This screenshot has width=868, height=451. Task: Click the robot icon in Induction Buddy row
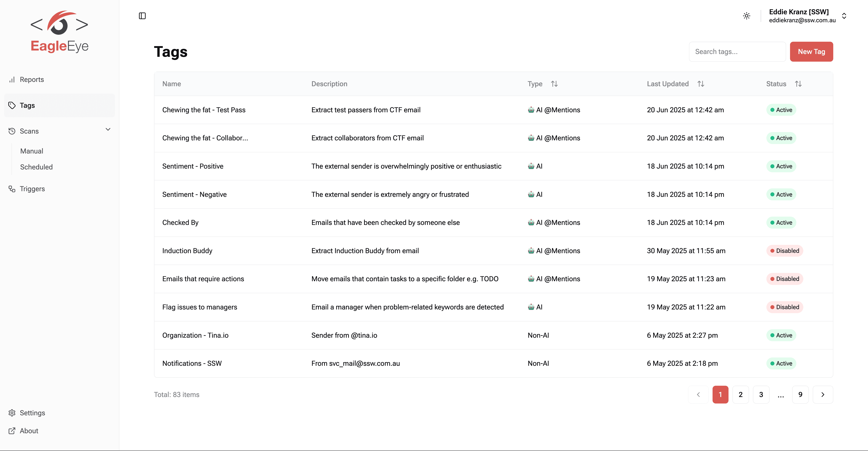[x=531, y=250]
